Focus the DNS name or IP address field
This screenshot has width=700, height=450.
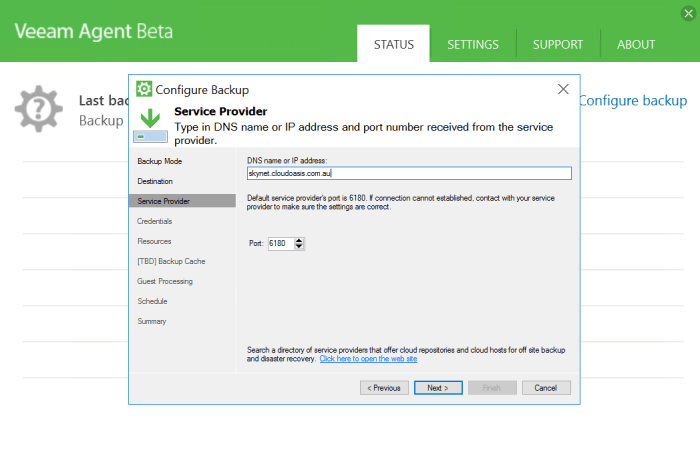409,173
